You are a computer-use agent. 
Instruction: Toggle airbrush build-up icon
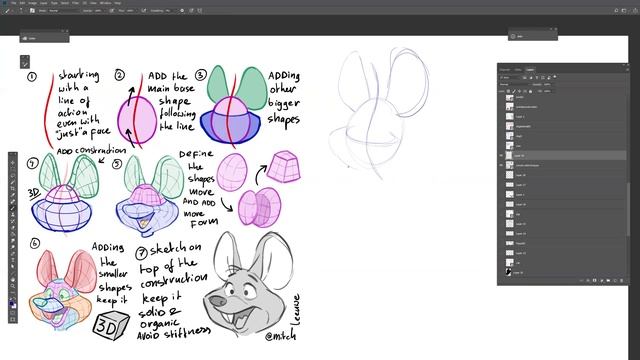click(144, 11)
